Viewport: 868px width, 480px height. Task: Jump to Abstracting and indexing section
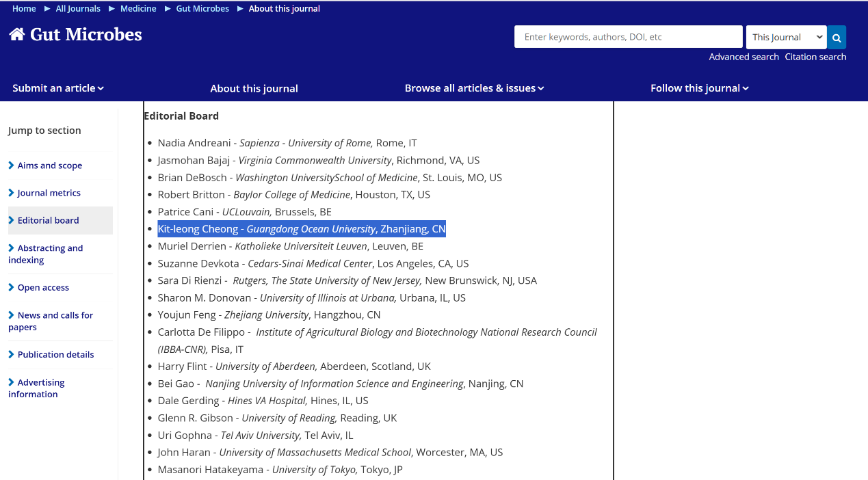pos(45,254)
